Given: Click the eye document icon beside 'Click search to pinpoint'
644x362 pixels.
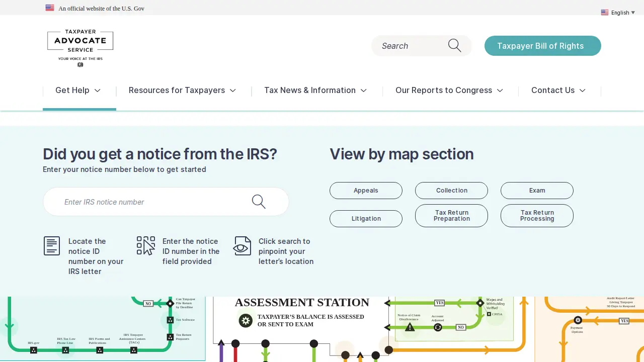Looking at the screenshot, I should point(242,246).
